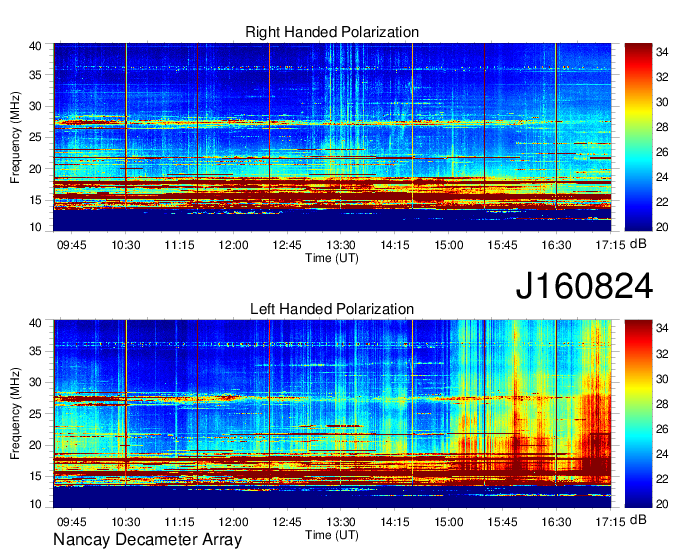Click the color bar beside the Right Handed plot
Image resolution: width=680 pixels, height=552 pixels.
click(638, 137)
